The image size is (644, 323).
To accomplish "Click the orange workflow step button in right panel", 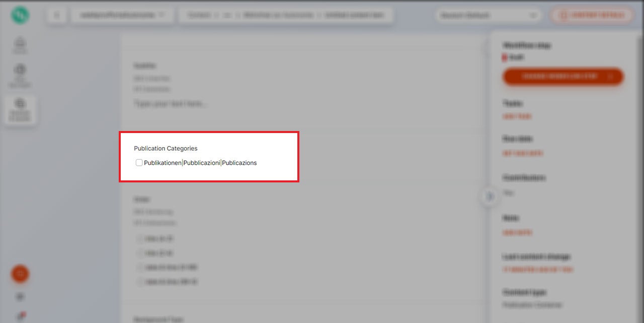I will pos(562,77).
